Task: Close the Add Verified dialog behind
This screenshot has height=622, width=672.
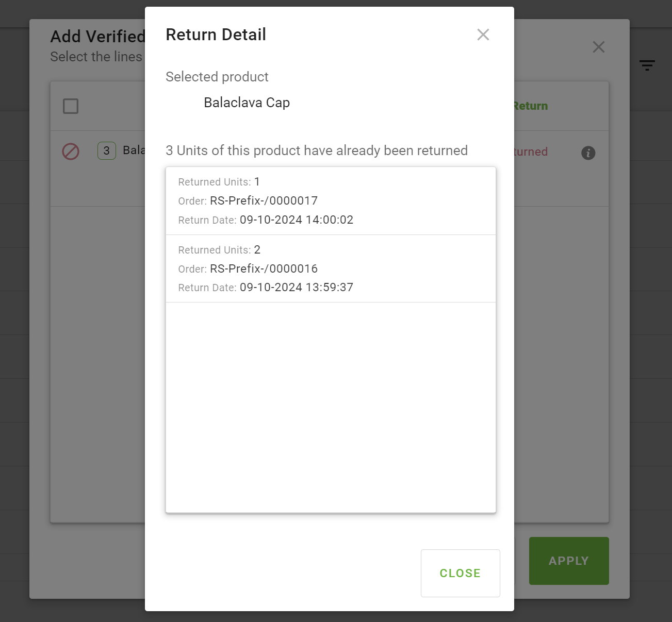Action: [599, 47]
